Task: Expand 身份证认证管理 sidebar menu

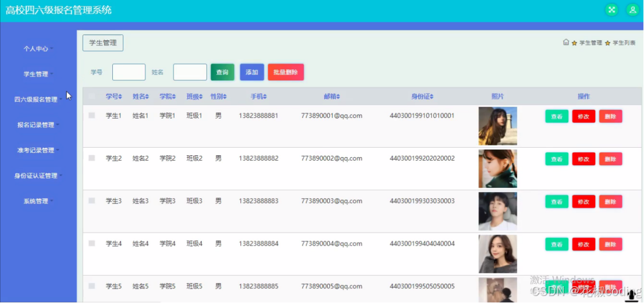Action: click(38, 176)
